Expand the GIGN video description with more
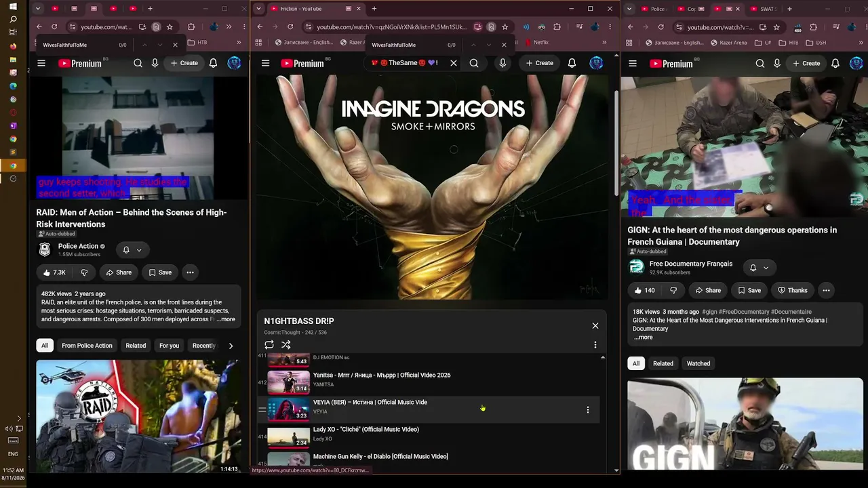 (x=644, y=338)
